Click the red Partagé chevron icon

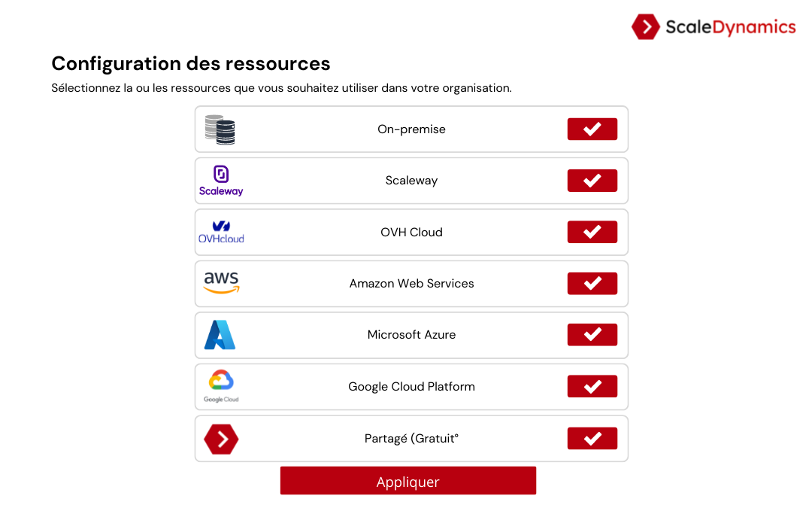[x=221, y=439]
